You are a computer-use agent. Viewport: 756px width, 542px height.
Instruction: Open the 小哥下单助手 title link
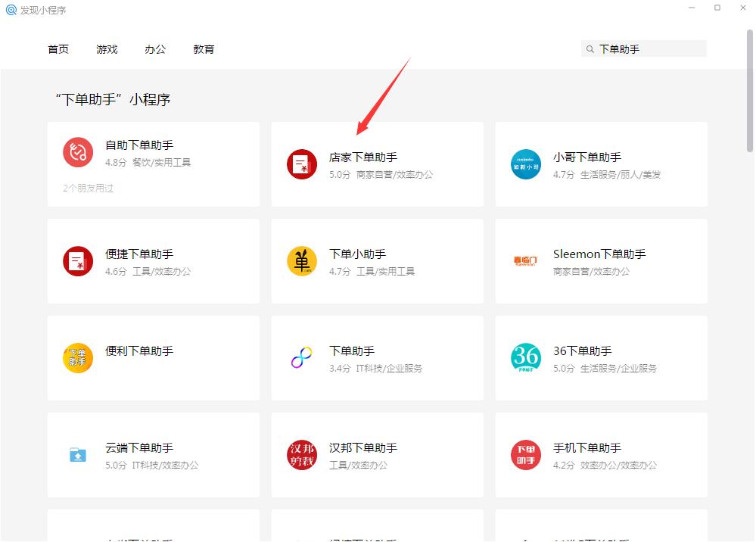pyautogui.click(x=587, y=157)
